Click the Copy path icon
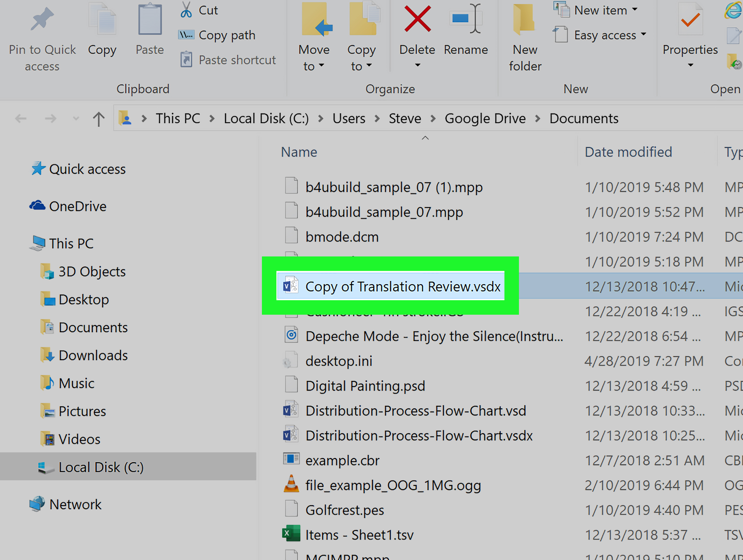This screenshot has width=743, height=560. coord(186,35)
